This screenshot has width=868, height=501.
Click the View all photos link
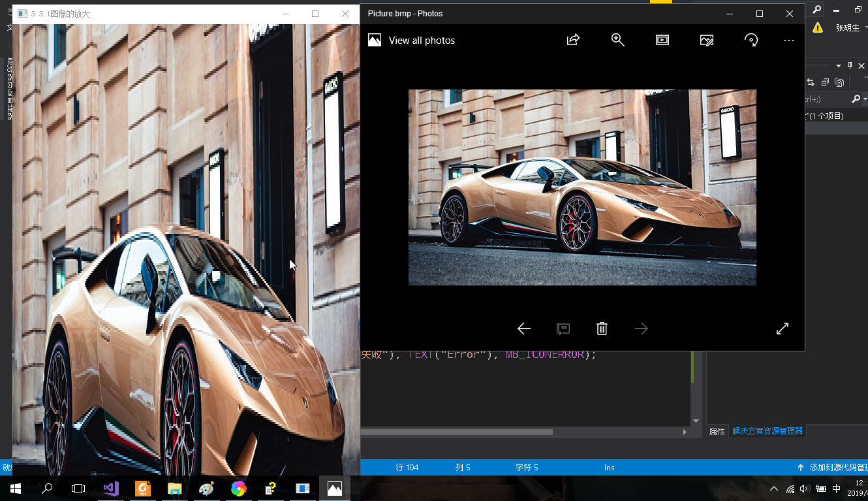point(422,40)
